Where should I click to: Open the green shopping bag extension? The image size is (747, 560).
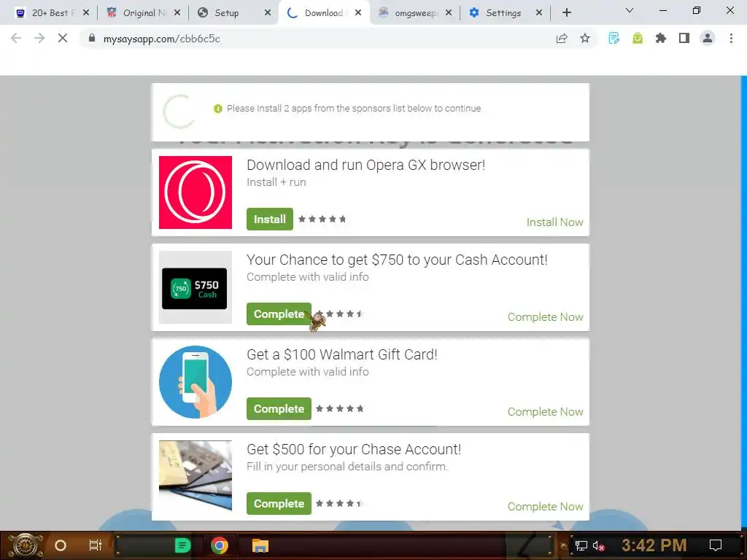pos(638,39)
